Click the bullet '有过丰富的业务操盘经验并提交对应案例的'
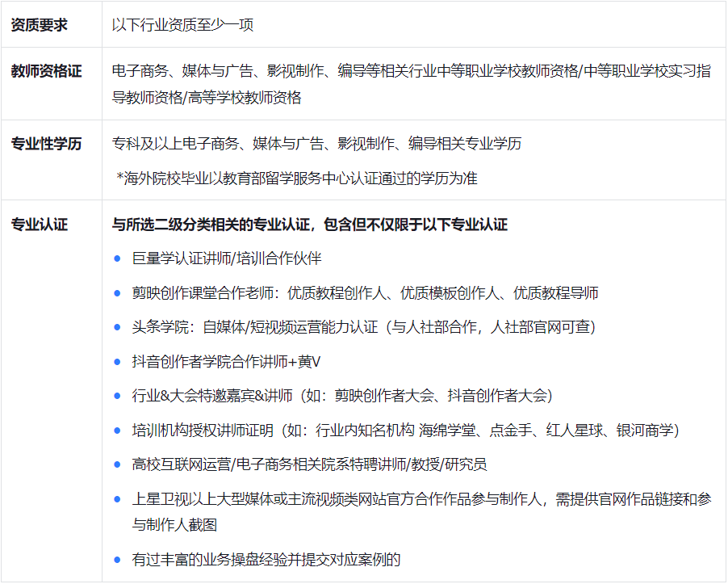 266,560
